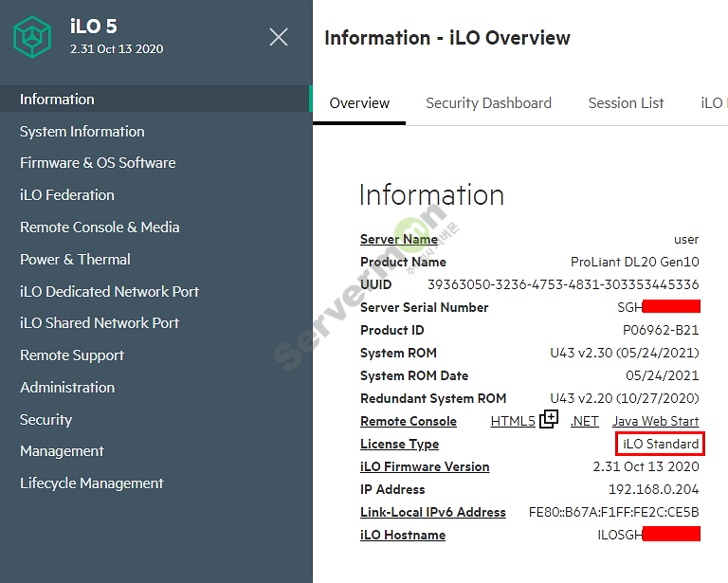Click the server name value user
728x583 pixels.
[686, 239]
